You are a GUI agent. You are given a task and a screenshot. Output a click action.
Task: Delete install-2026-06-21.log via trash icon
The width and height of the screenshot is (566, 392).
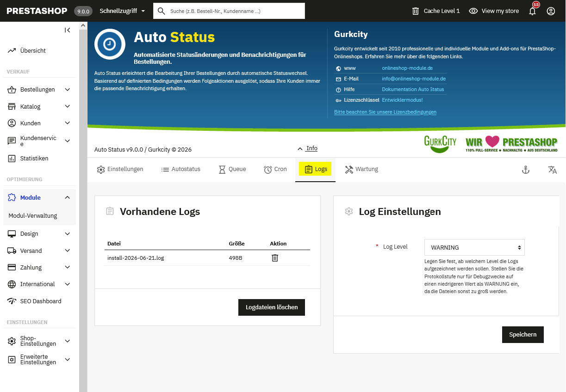coord(275,258)
